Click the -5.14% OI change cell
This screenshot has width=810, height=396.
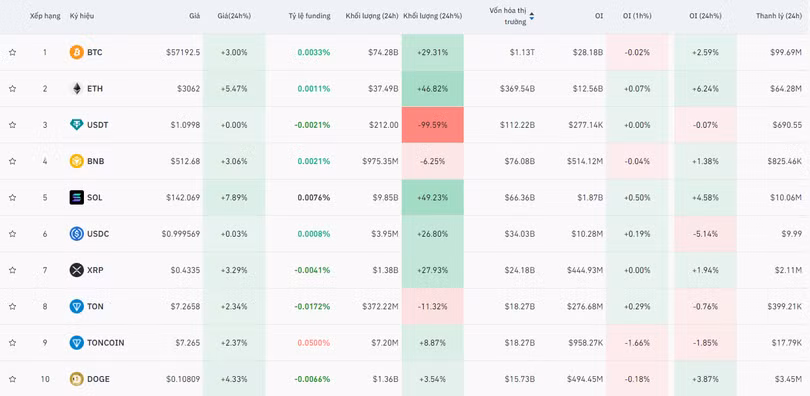pos(705,234)
